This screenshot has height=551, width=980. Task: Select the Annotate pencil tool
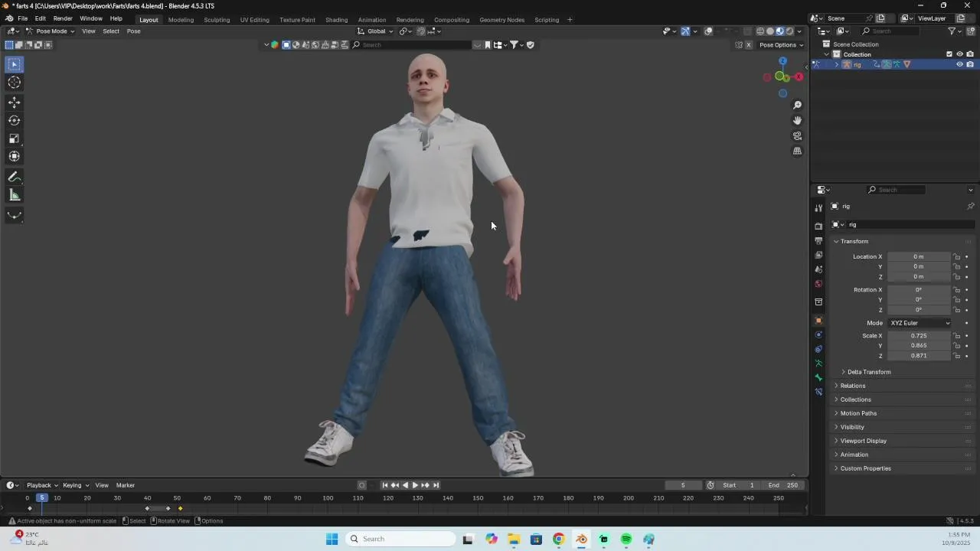pyautogui.click(x=14, y=177)
